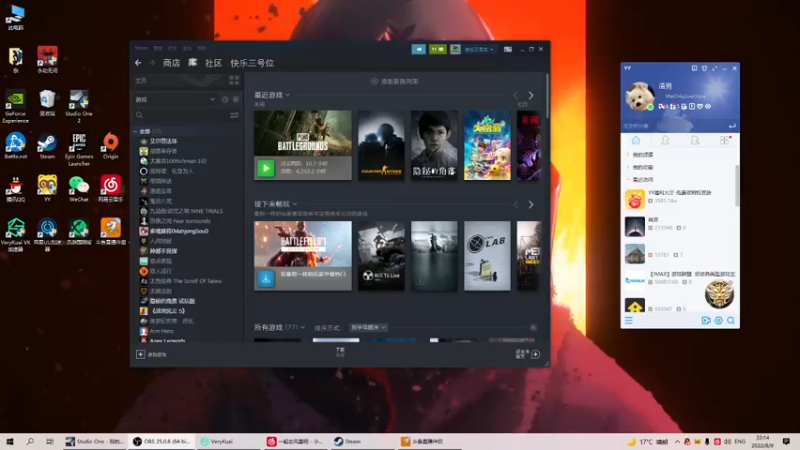Select NINE TRIALS game in sidebar list
Screen dimensions: 800x450
point(182,211)
